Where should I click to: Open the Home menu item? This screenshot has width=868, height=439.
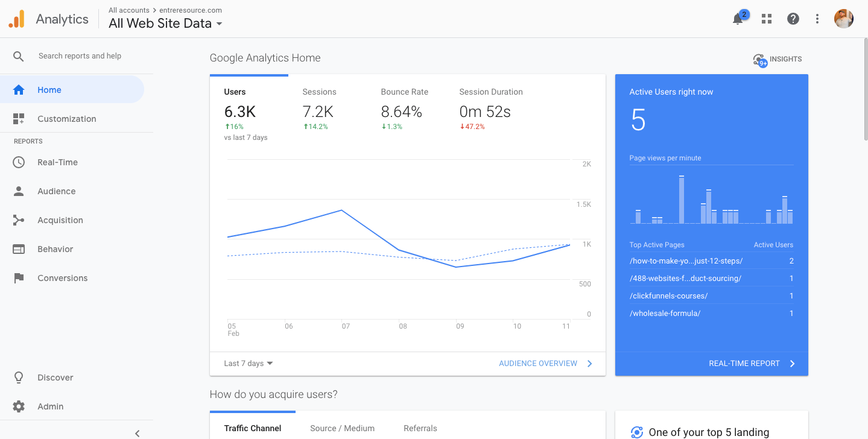click(x=72, y=90)
